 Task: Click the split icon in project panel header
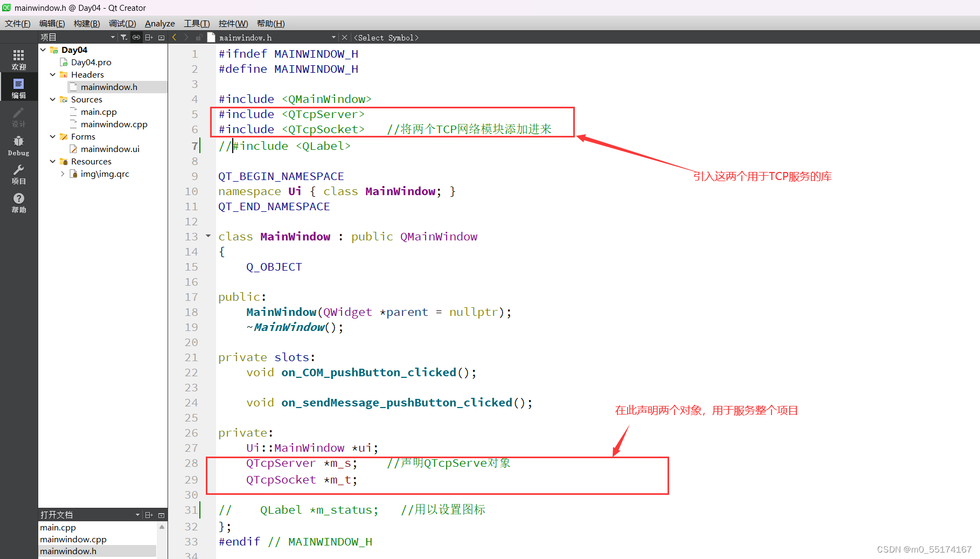pos(149,37)
